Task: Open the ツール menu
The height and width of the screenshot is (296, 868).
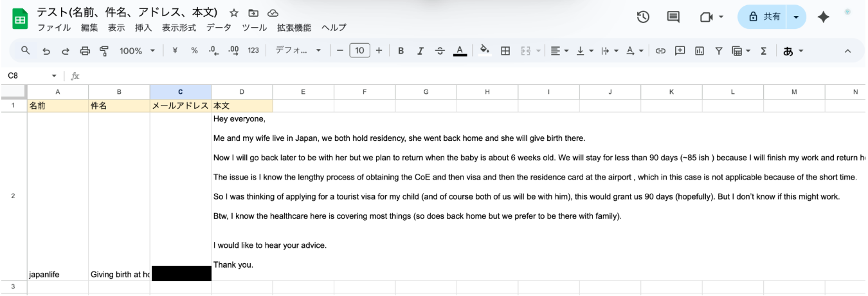Action: pos(255,28)
